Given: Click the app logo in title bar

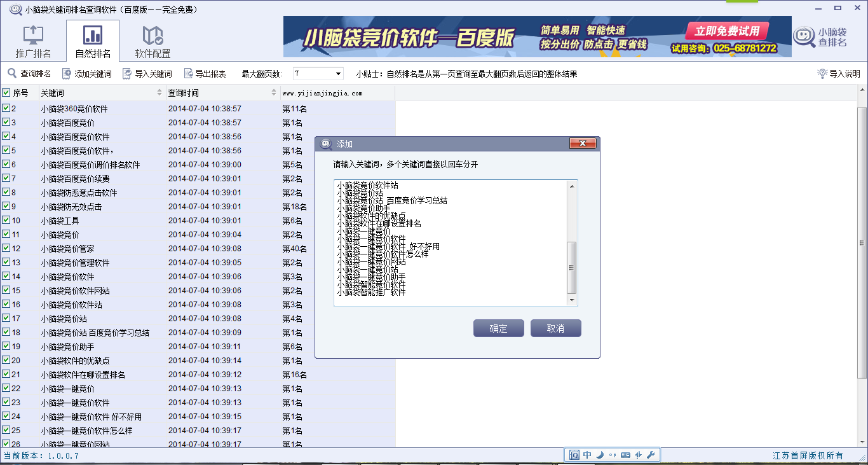Looking at the screenshot, I should 16,9.
